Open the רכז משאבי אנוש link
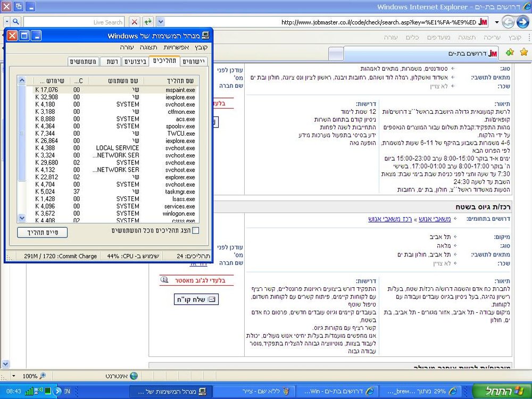Viewport: 532px width, 399px height. [390, 219]
